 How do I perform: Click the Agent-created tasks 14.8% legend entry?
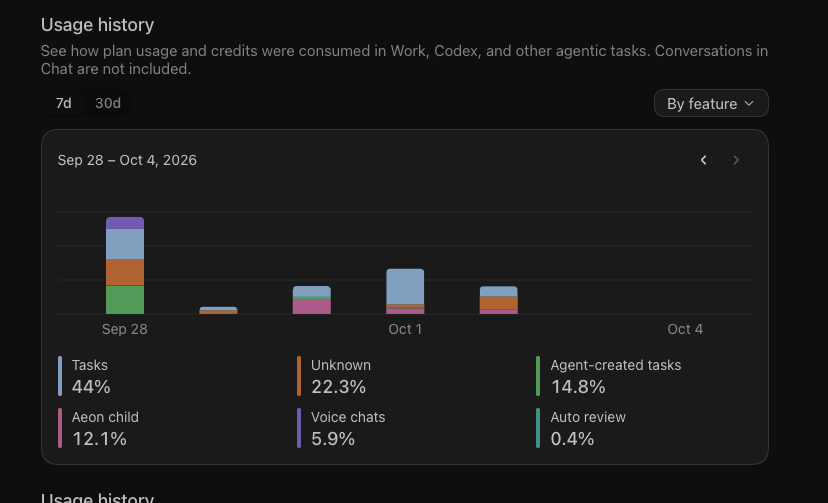pyautogui.click(x=609, y=376)
